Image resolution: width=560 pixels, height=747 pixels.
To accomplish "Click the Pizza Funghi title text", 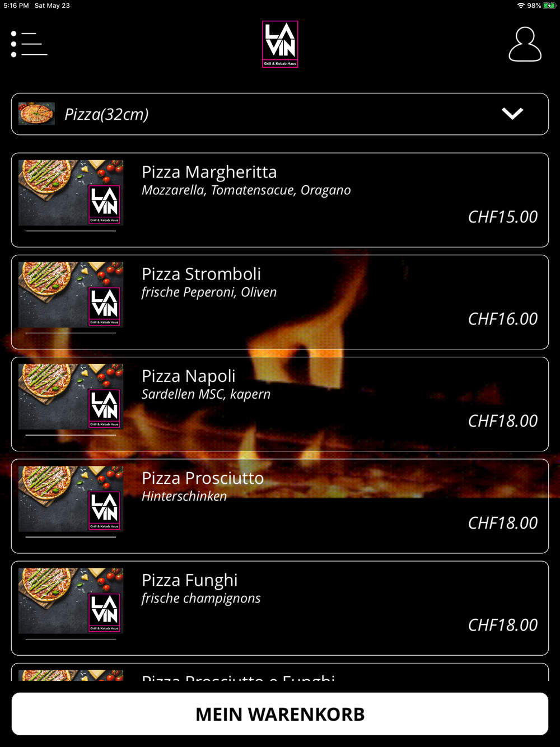I will point(190,580).
